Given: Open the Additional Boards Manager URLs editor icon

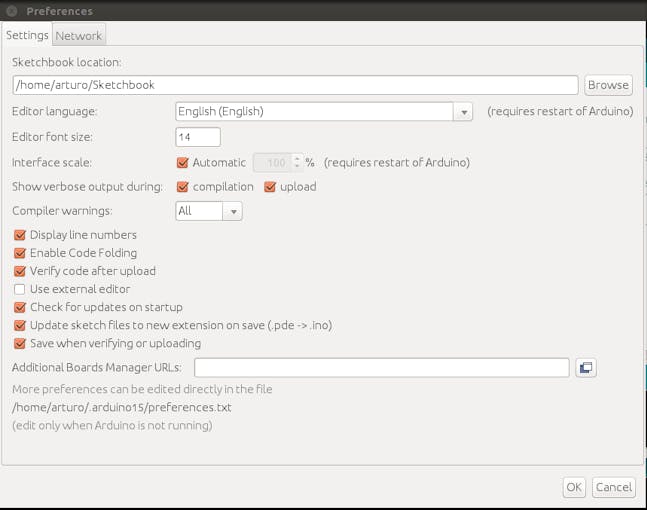Looking at the screenshot, I should (586, 367).
